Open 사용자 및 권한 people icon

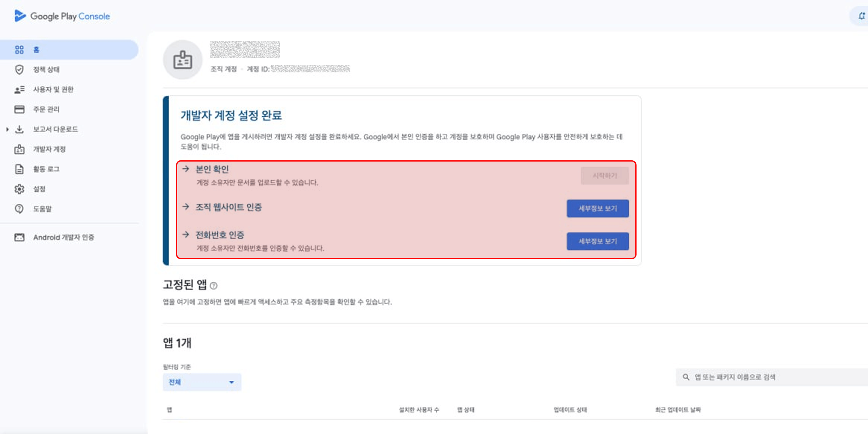pos(19,90)
